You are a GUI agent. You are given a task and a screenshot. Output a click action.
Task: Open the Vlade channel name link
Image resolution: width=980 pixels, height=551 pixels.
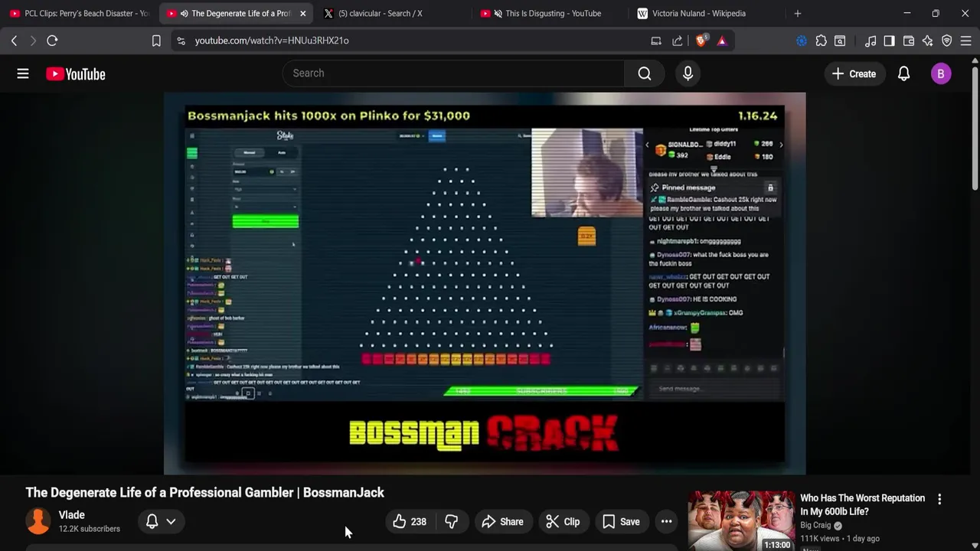pyautogui.click(x=72, y=515)
